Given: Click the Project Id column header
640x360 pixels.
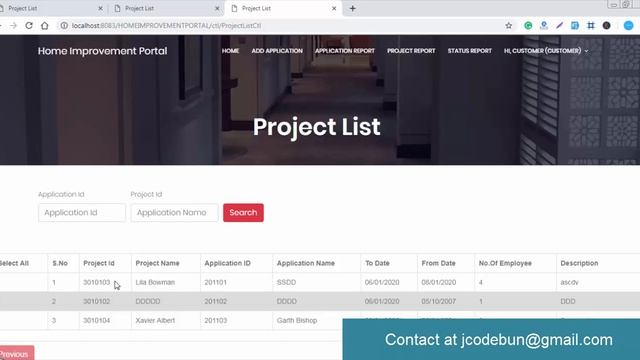Looking at the screenshot, I should tap(99, 263).
